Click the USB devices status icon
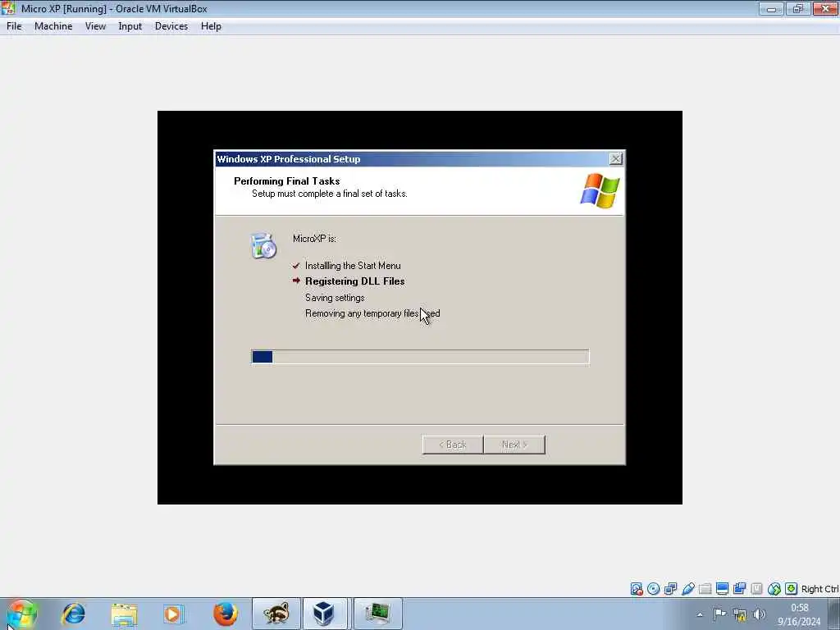The image size is (840, 630). [688, 589]
